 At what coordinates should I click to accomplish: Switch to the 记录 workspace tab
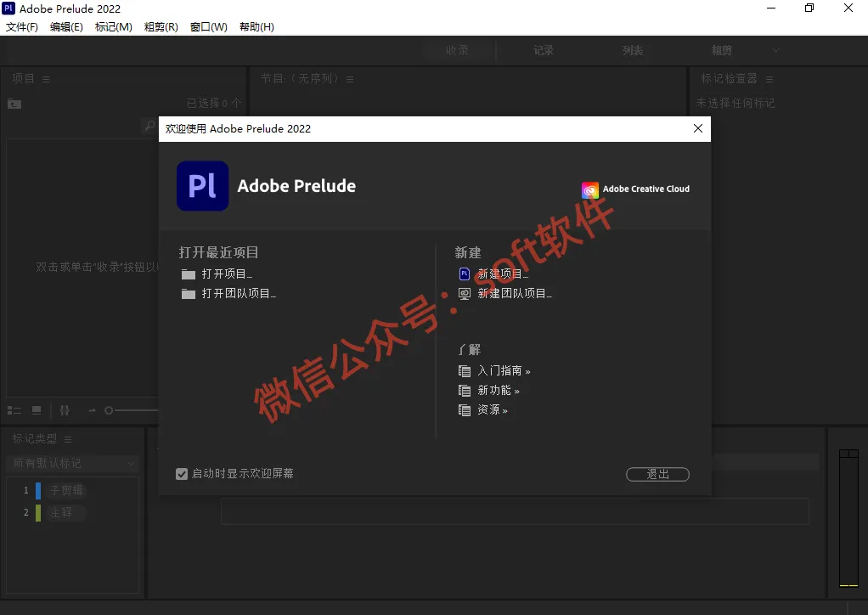pyautogui.click(x=544, y=50)
